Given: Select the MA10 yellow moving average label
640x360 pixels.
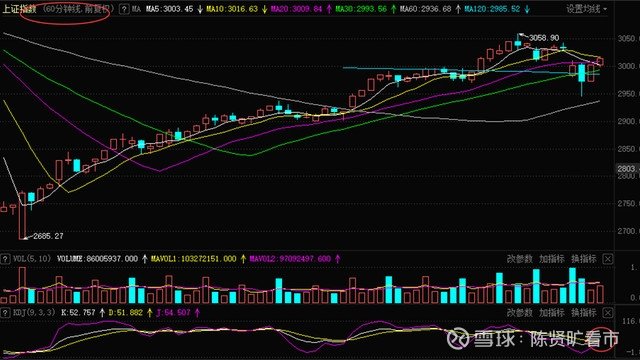Looking at the screenshot, I should [x=232, y=9].
